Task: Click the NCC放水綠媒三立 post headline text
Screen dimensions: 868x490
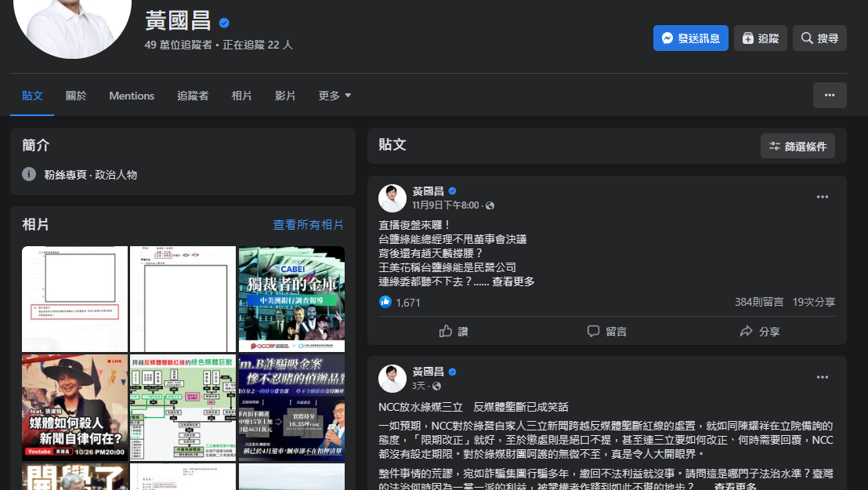Action: (473, 407)
